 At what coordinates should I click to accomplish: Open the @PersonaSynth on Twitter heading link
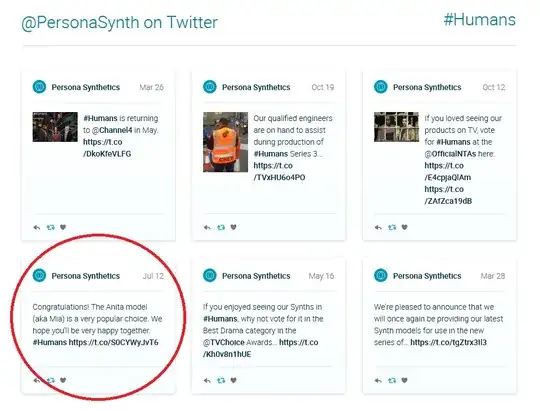[x=119, y=22]
